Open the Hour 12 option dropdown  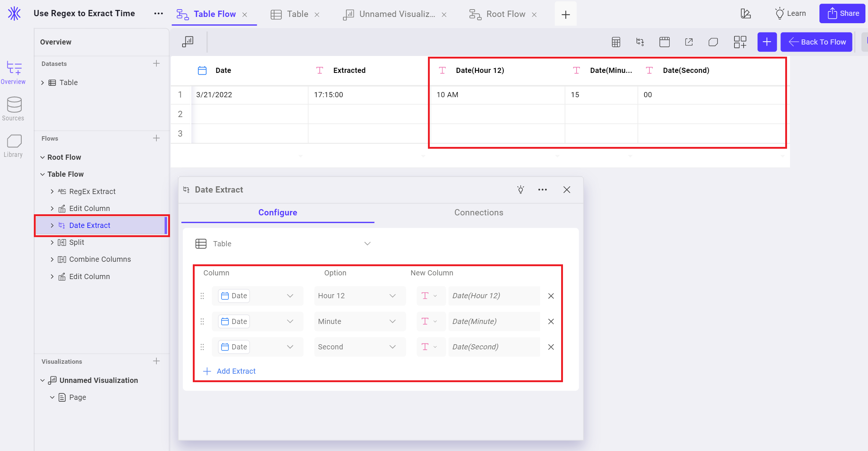coord(360,296)
